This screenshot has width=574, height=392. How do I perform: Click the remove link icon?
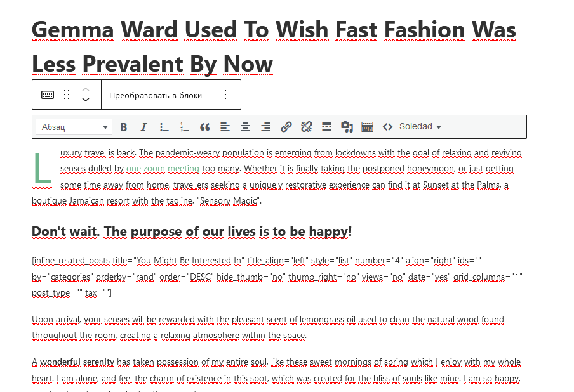point(306,127)
